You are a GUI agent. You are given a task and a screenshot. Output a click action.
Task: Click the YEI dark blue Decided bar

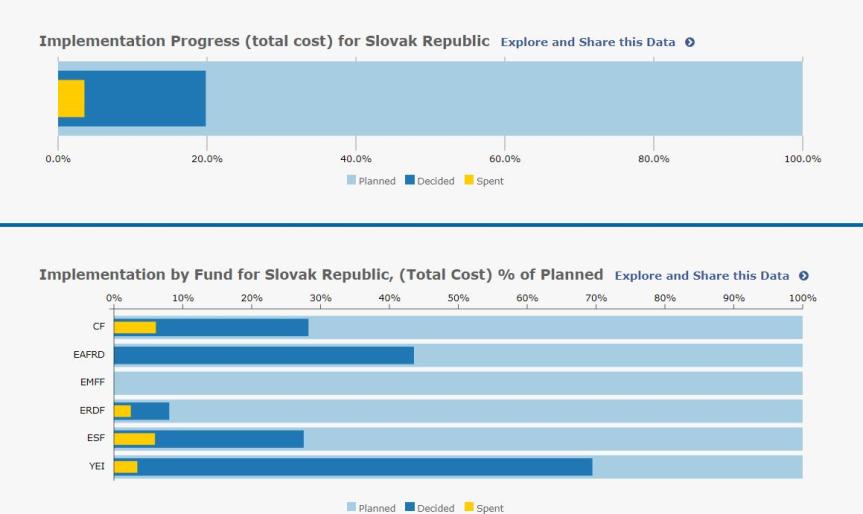[365, 467]
